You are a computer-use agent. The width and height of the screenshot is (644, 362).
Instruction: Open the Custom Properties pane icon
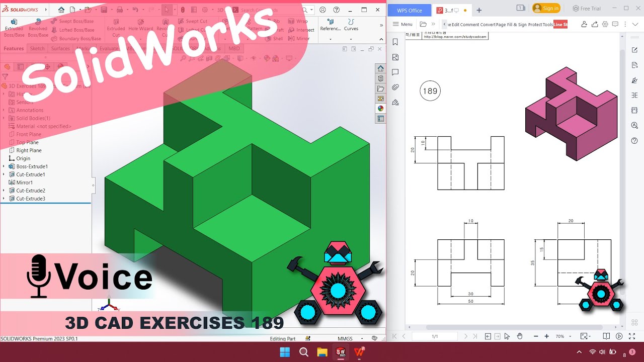tap(380, 119)
